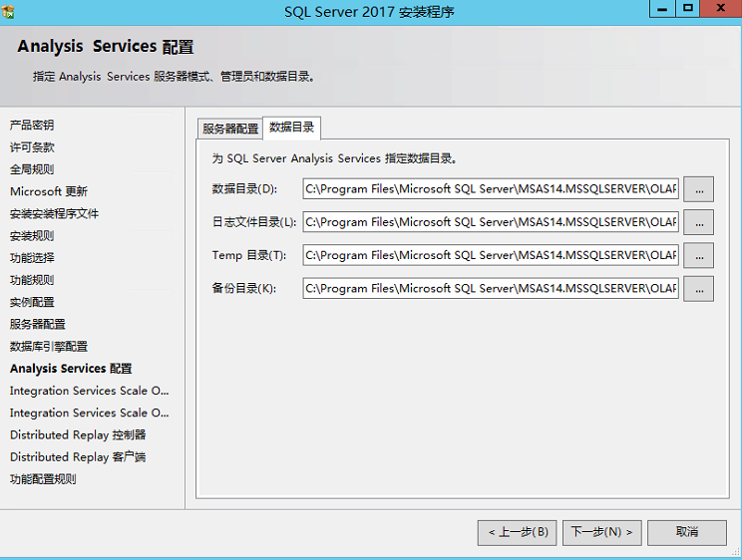Image resolution: width=742 pixels, height=560 pixels.
Task: Select the 安装安装程序文件 step
Action: coord(54,214)
